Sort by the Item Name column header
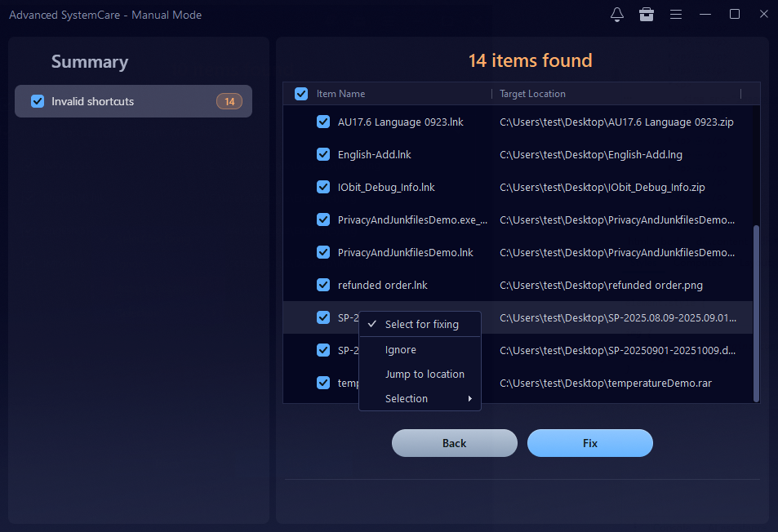This screenshot has height=532, width=778. coord(341,94)
